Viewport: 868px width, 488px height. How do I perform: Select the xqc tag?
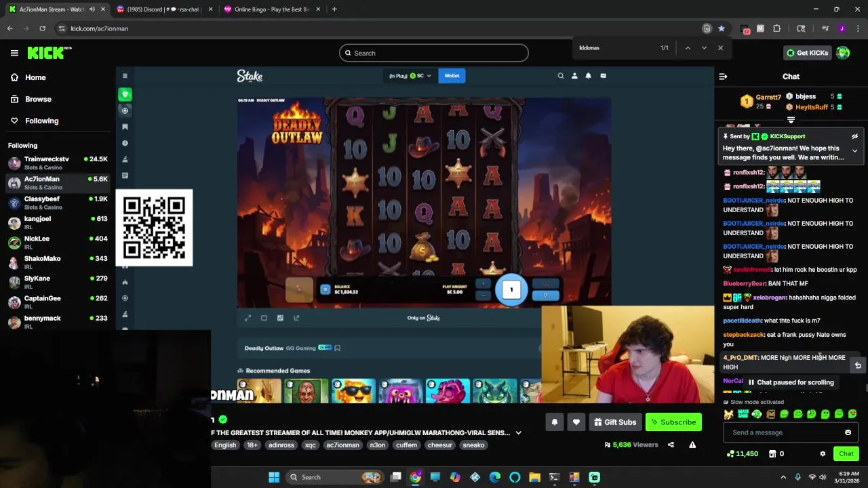coord(310,445)
